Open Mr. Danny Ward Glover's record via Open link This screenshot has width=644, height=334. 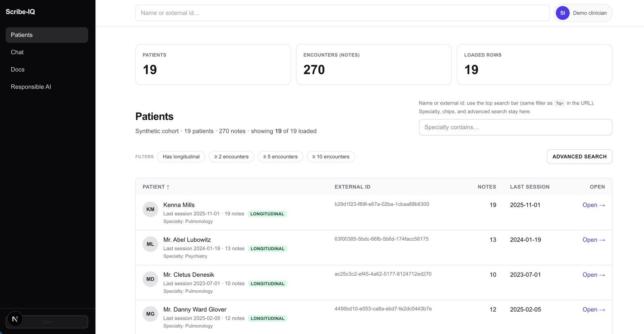point(594,309)
